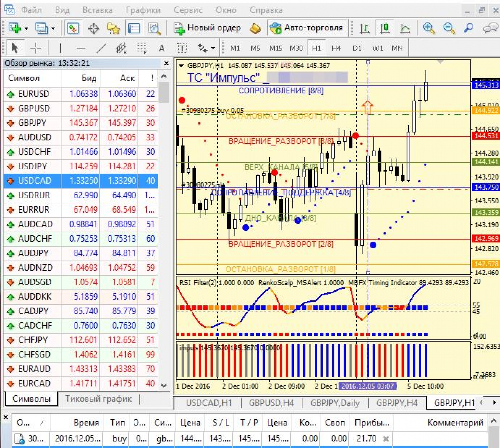Screen dimensions: 500x448
Task: Expand the new chart dropdown arrow
Action: point(26,28)
